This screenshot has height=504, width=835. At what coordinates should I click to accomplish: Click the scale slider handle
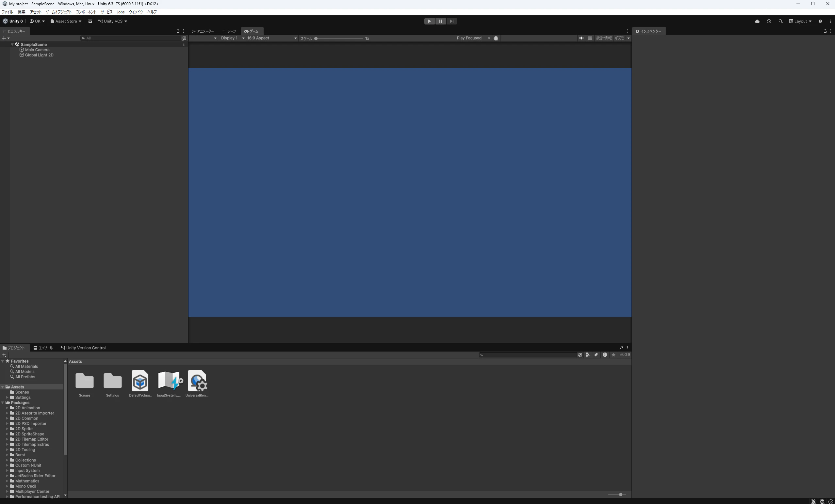pyautogui.click(x=316, y=38)
